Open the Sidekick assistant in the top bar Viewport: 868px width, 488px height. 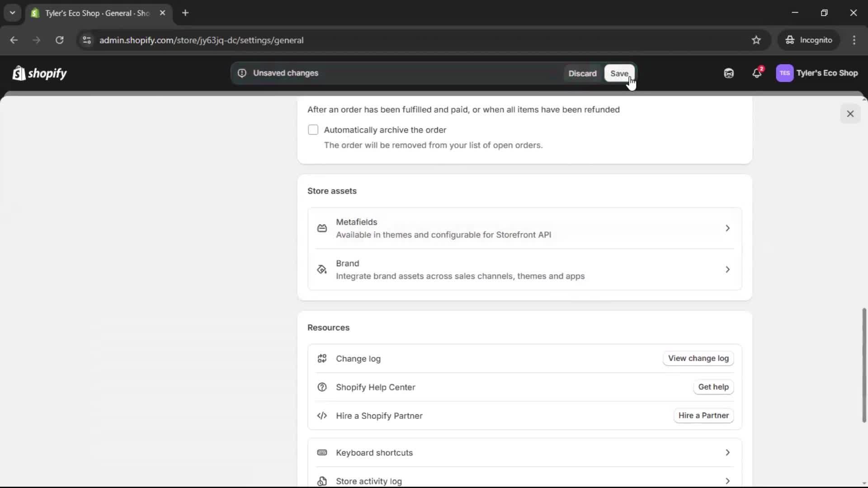pyautogui.click(x=728, y=73)
